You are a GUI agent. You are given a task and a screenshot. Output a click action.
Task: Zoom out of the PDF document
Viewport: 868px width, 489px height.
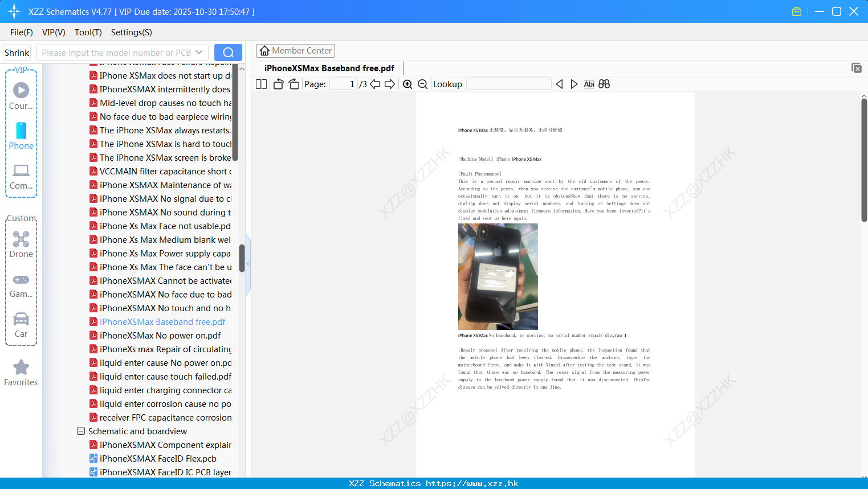click(422, 84)
